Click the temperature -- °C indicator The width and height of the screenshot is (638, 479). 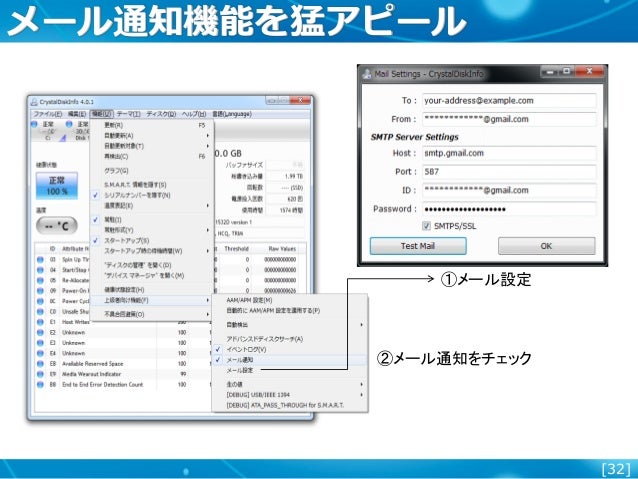57,225
